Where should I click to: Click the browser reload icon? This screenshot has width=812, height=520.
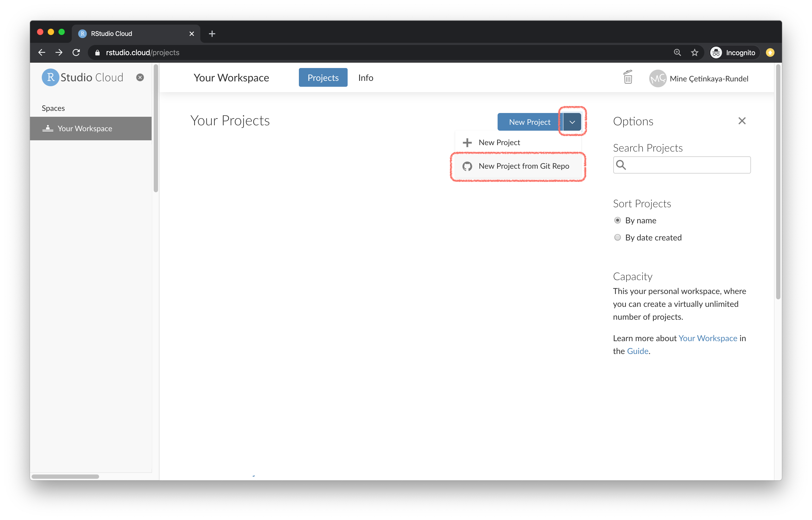coord(76,53)
